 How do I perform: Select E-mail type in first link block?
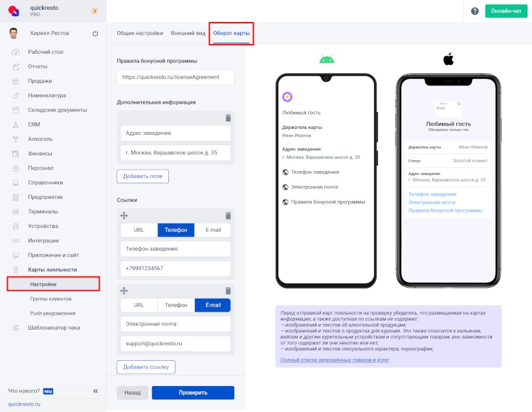213,230
